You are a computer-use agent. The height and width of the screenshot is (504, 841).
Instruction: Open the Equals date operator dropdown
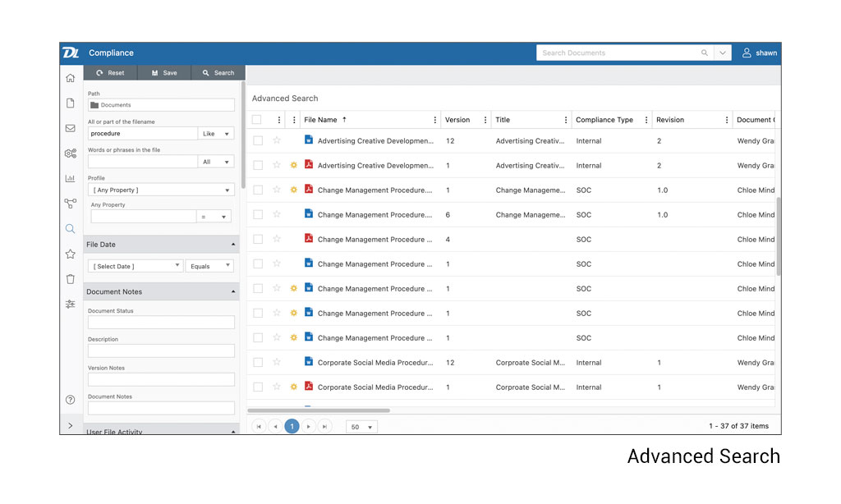209,266
